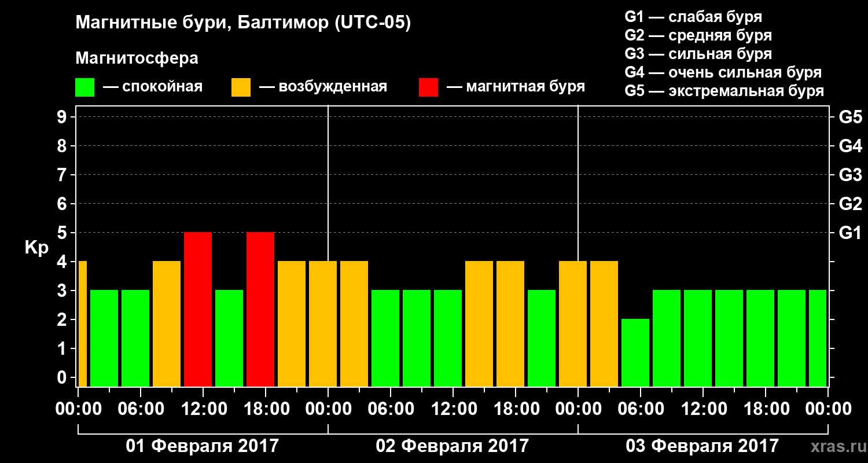Click the orange bar crossing midnight into 03 Февраля
This screenshot has width=868, height=463.
click(573, 324)
